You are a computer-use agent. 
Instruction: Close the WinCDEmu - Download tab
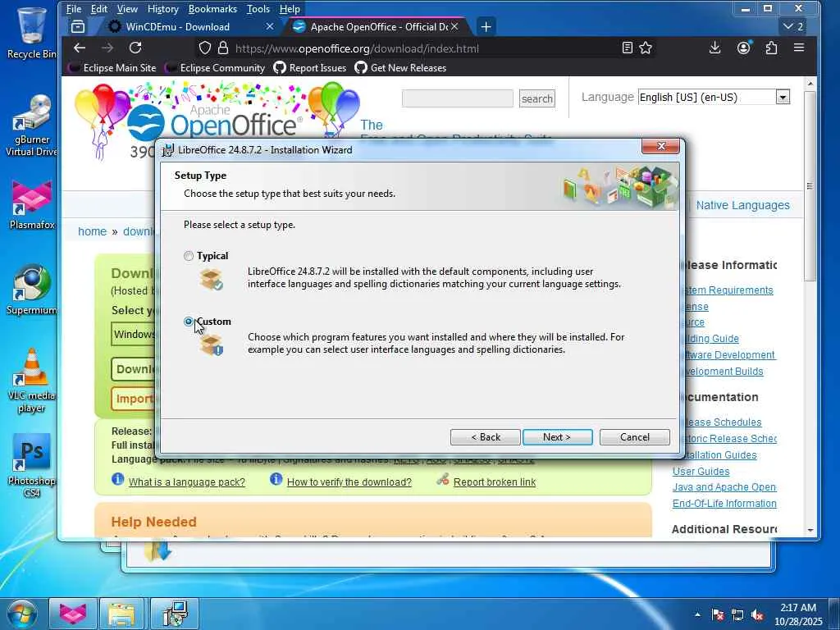(269, 27)
